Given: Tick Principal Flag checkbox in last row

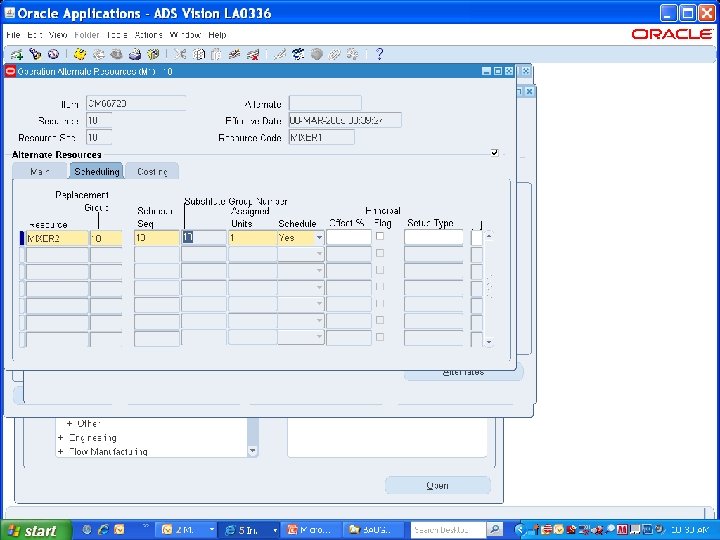Looking at the screenshot, I should point(380,337).
